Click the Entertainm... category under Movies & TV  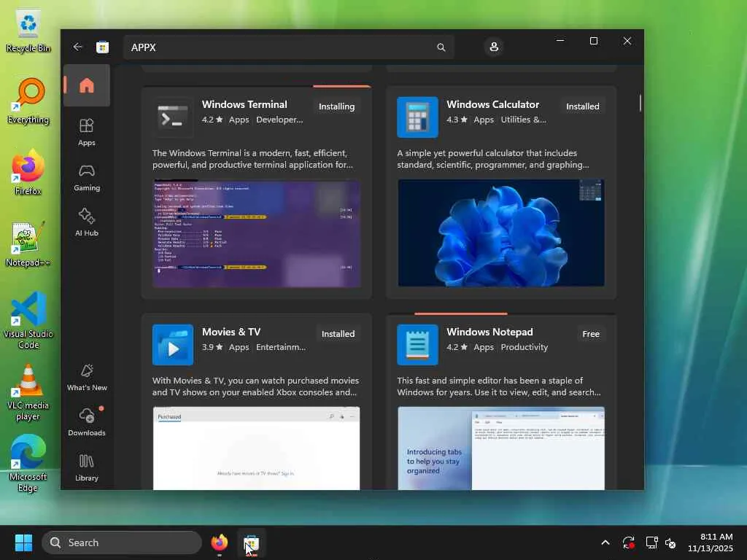coord(281,347)
